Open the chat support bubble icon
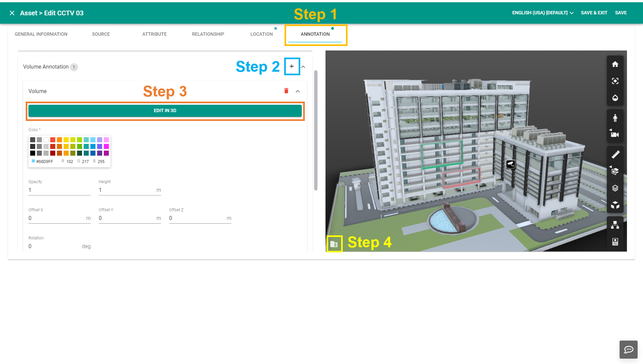Viewport: 643px width, 364px height. pyautogui.click(x=629, y=350)
